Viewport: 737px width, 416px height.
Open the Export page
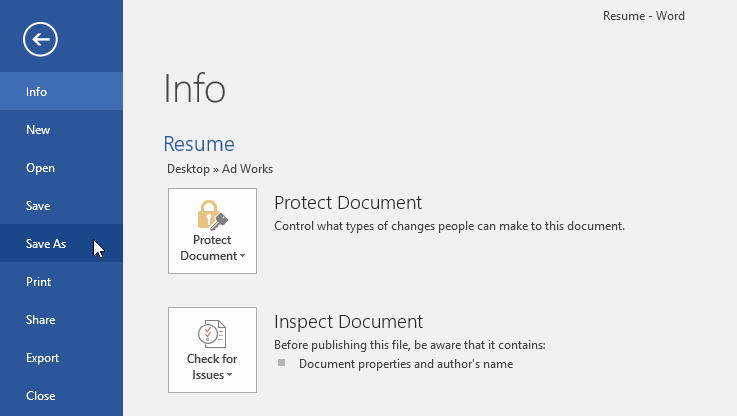click(x=42, y=358)
